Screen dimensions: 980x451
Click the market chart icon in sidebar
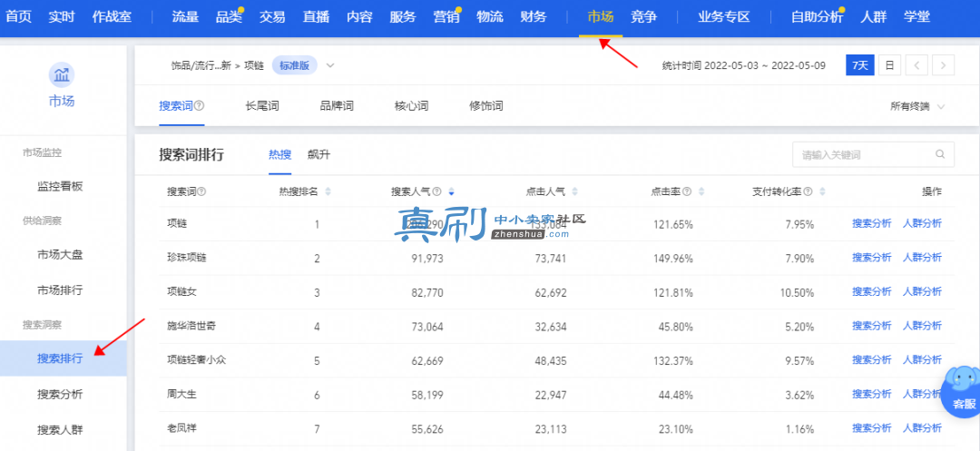pyautogui.click(x=62, y=75)
